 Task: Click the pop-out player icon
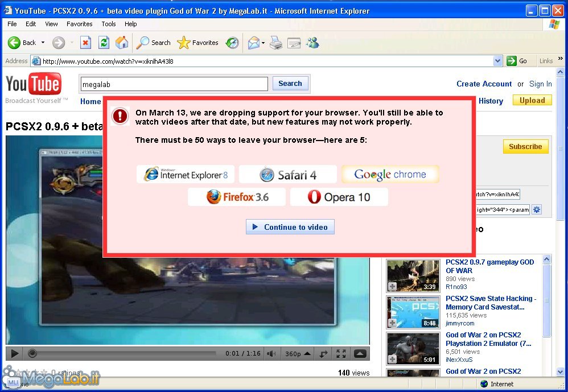(360, 354)
